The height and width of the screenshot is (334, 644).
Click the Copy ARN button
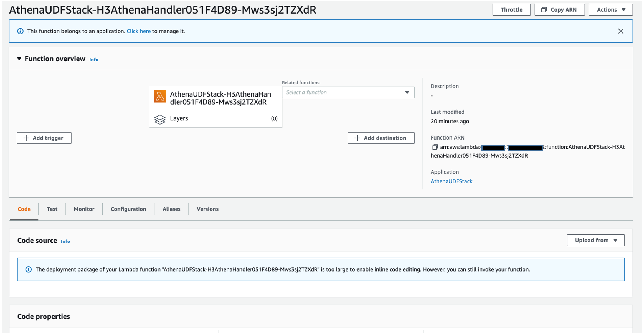[559, 10]
